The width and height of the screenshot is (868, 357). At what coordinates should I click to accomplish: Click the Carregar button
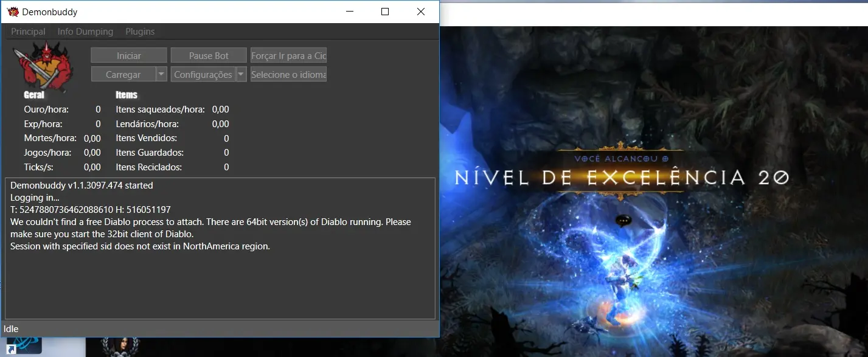coord(123,74)
